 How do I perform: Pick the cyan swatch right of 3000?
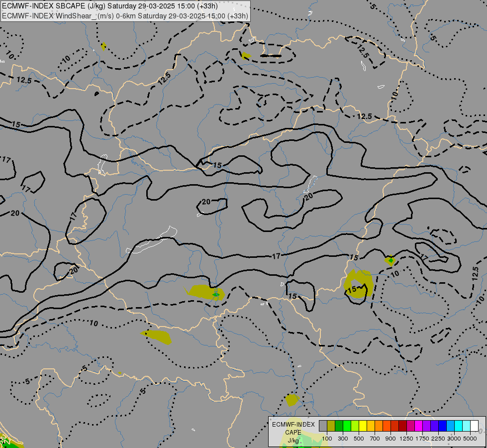459,426
